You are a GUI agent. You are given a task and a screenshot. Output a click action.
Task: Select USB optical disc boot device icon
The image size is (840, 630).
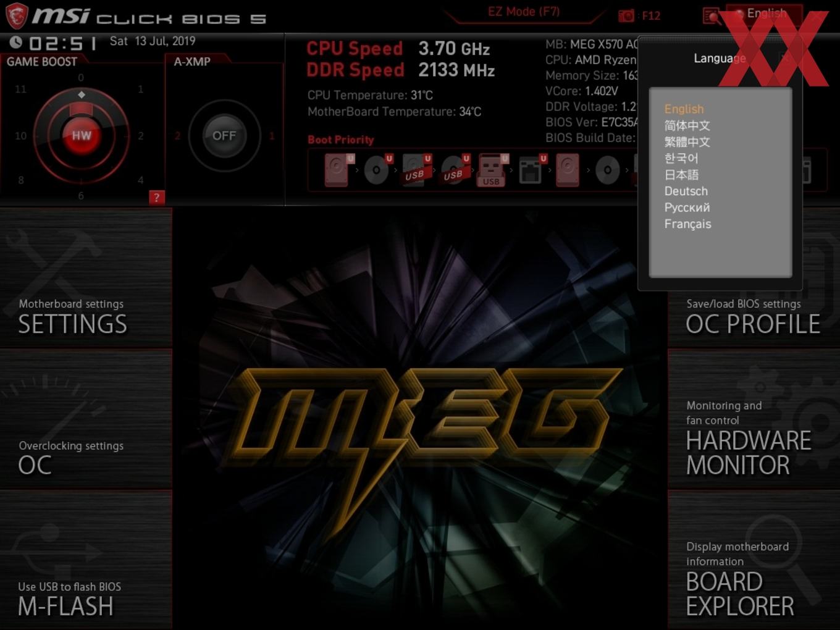tap(454, 170)
